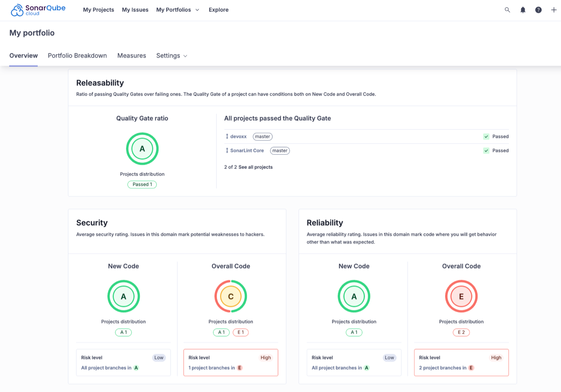The width and height of the screenshot is (561, 392).
Task: Click the branch icon next to devoxx project
Action: [227, 136]
